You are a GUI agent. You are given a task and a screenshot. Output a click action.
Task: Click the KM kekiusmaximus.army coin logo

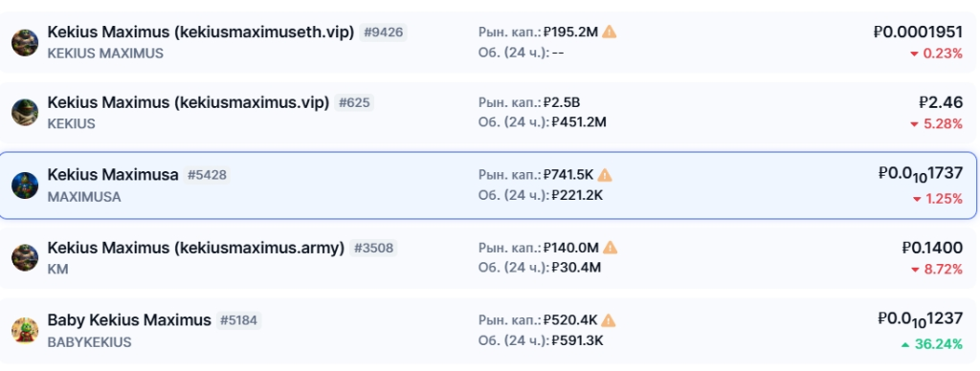coord(25,258)
